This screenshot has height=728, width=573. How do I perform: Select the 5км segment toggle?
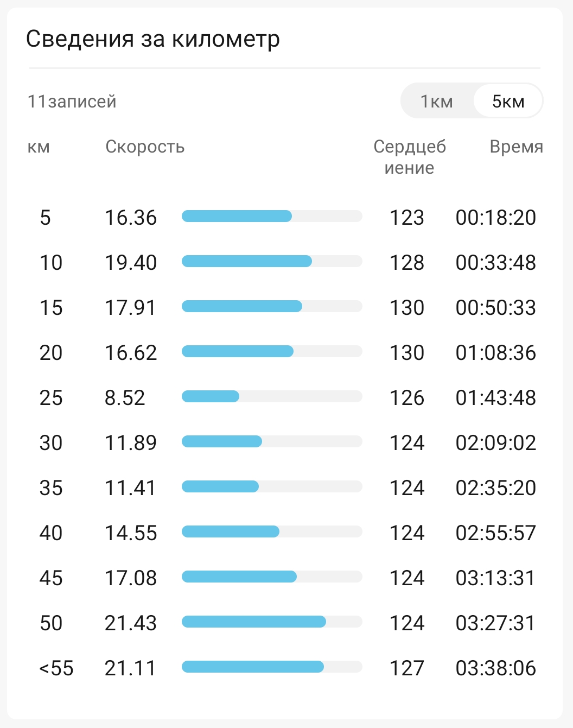click(508, 101)
